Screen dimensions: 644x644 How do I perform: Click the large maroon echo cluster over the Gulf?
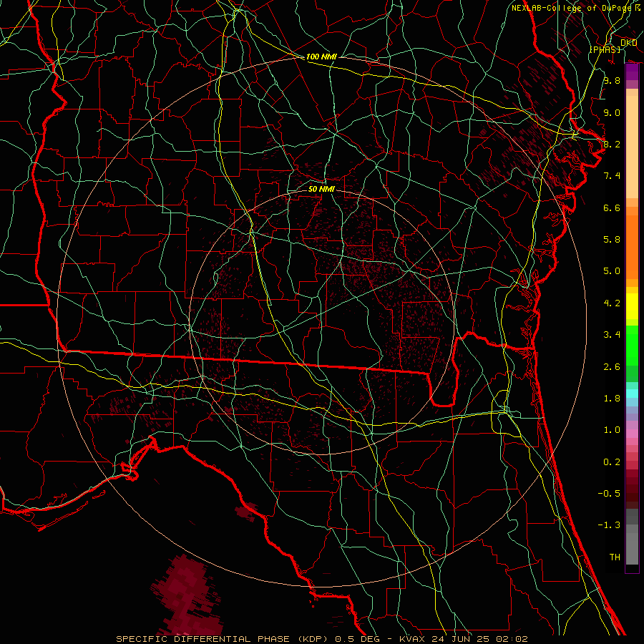point(187,595)
